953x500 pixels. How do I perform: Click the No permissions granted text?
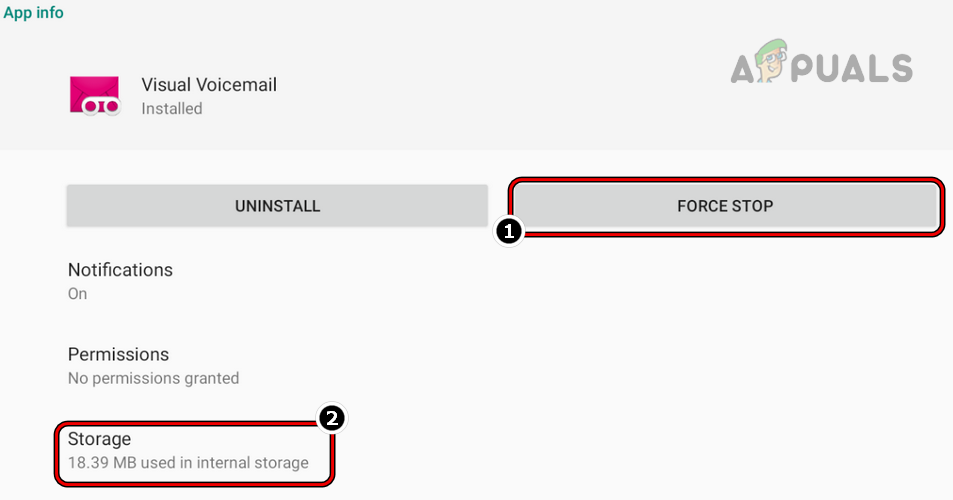tap(153, 378)
